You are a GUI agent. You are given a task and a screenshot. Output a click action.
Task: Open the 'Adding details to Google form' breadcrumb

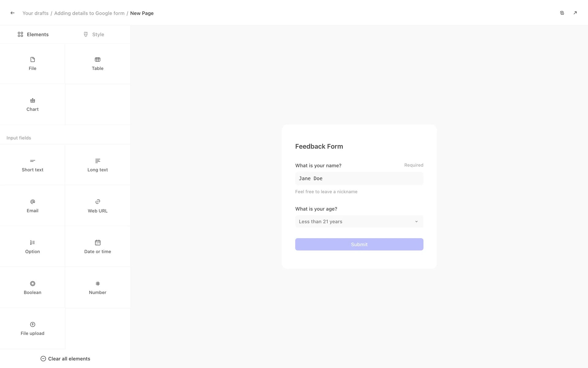pos(89,13)
